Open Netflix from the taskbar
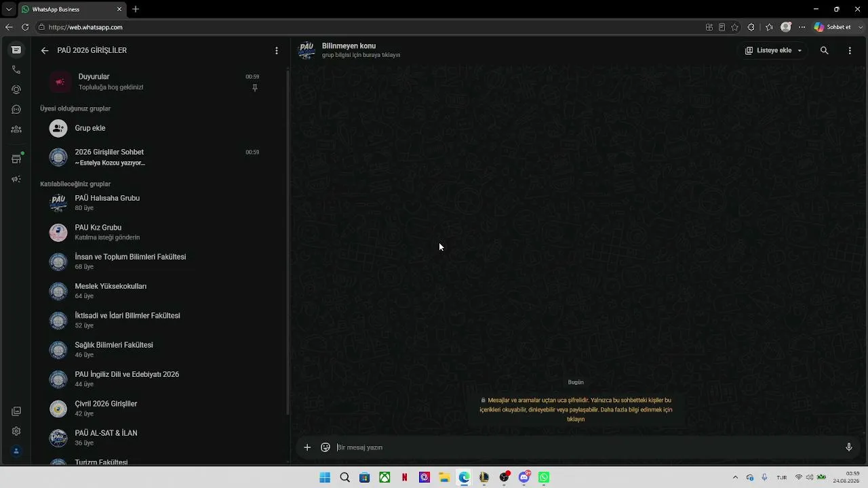This screenshot has height=488, width=868. [x=404, y=477]
